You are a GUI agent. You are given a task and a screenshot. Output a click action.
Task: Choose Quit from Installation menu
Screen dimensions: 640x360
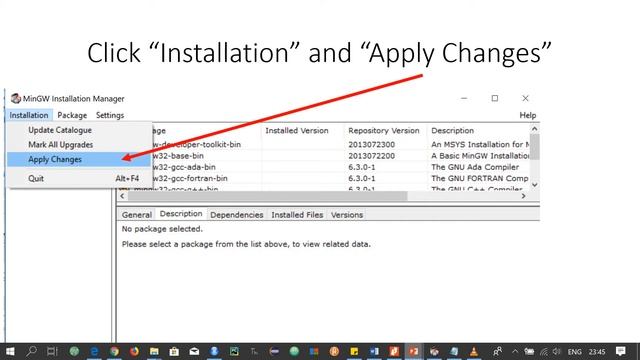79,178
